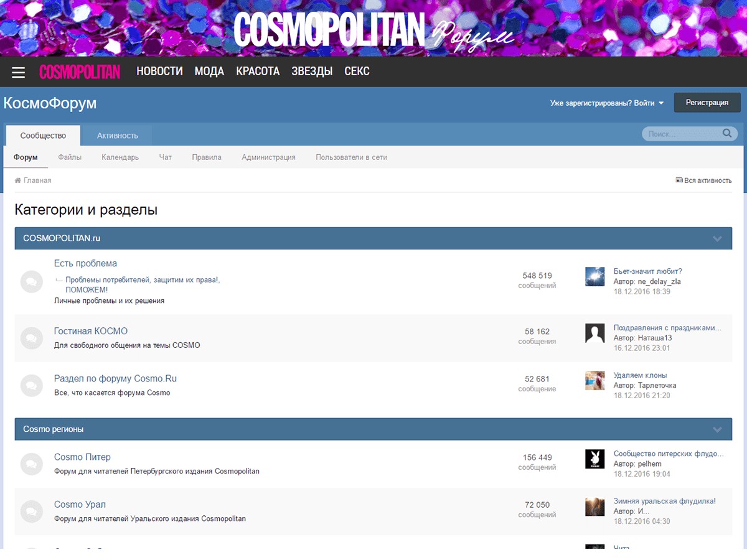Click the forum icon for Cosmo Питер
Image resolution: width=747 pixels, height=560 pixels.
[x=31, y=464]
